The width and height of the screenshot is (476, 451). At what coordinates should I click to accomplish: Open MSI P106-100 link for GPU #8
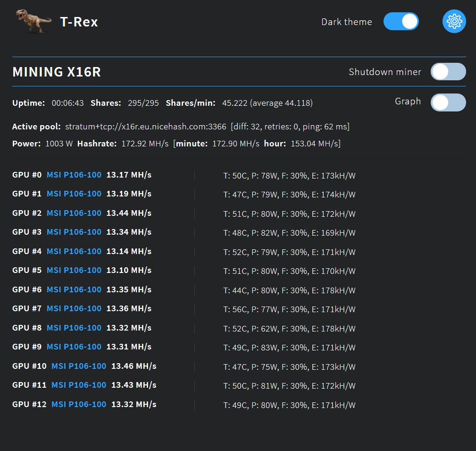pyautogui.click(x=74, y=328)
